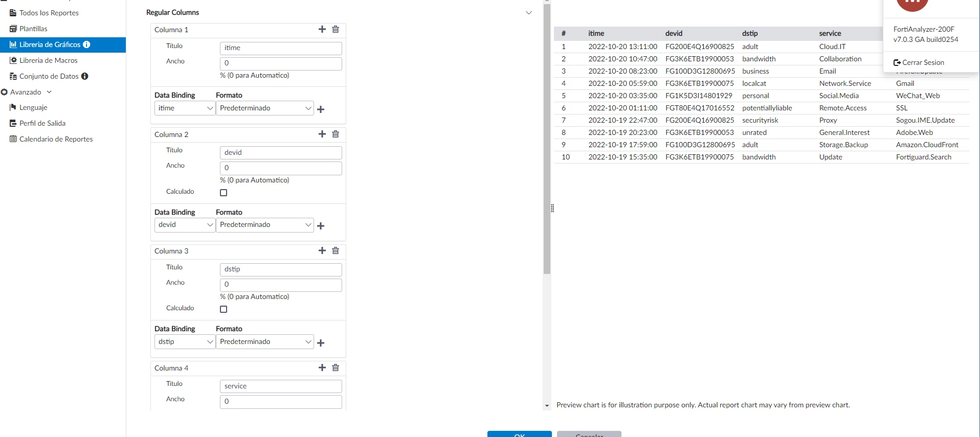Click the dstip preview column header
980x437 pixels.
pos(750,33)
